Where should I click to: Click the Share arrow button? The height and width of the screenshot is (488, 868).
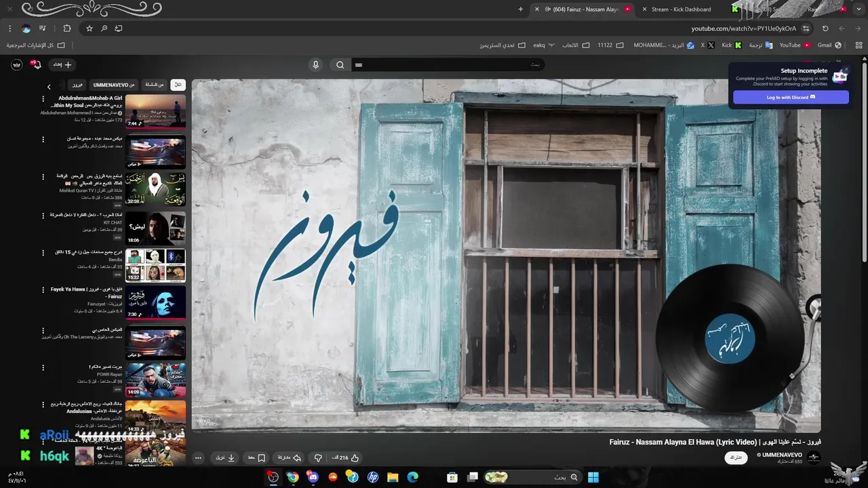point(290,458)
